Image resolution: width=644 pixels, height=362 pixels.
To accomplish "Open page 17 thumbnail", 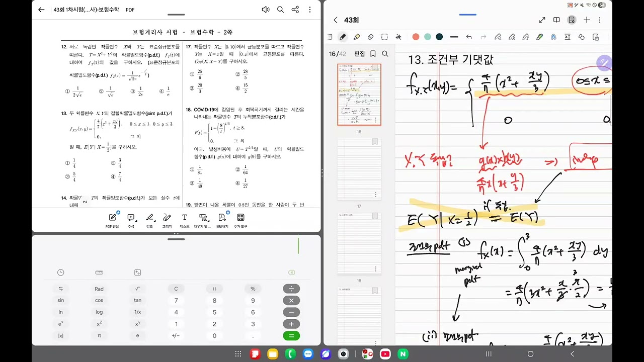I will tap(359, 169).
